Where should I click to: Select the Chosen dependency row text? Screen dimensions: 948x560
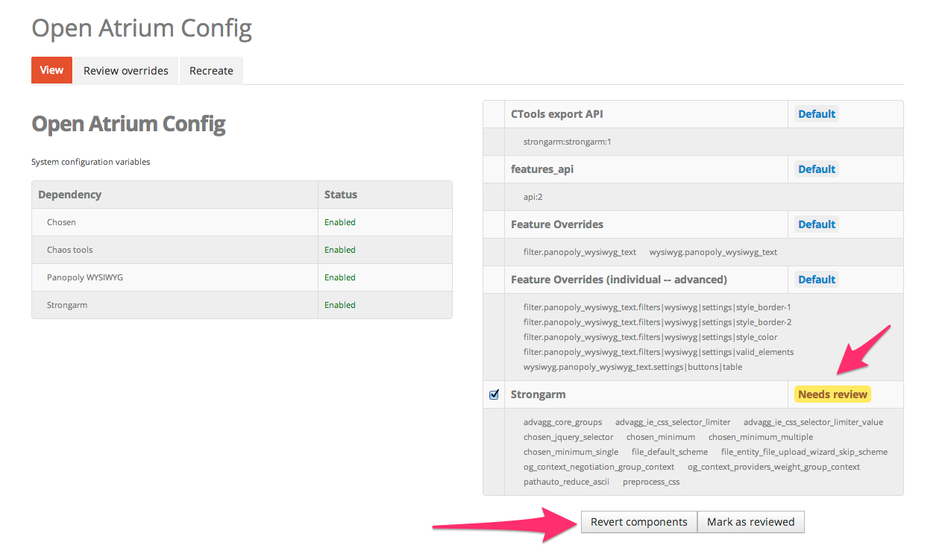point(61,222)
